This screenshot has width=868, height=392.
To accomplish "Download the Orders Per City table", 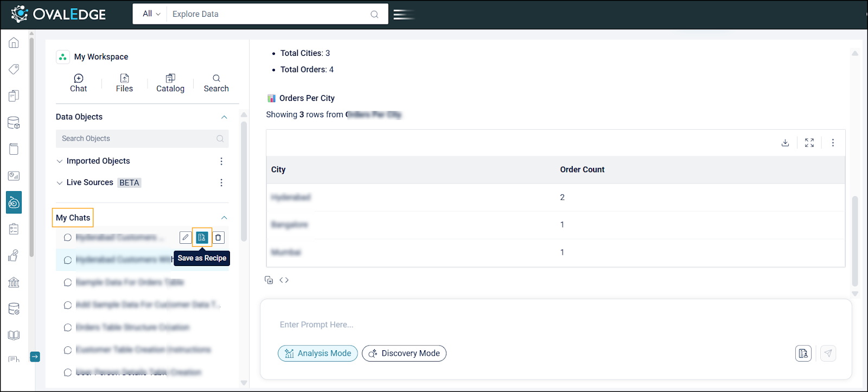I will [785, 143].
